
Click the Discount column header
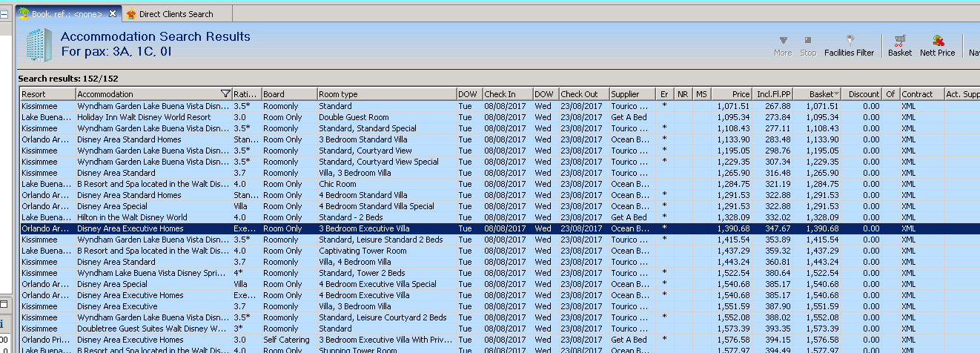861,94
